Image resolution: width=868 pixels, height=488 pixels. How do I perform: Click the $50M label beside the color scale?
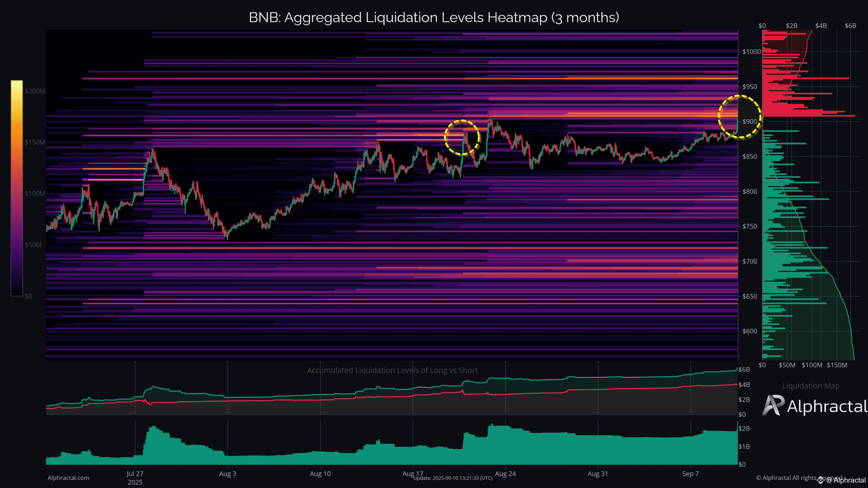pos(33,245)
